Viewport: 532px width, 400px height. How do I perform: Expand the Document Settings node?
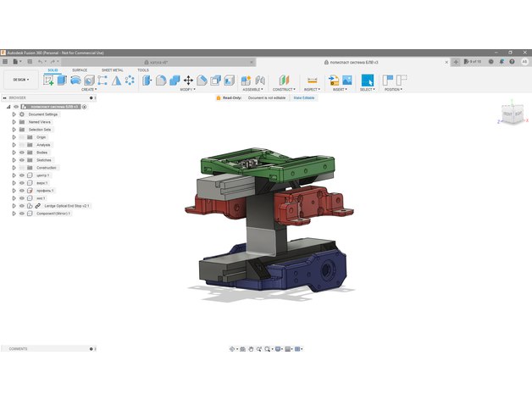point(14,114)
